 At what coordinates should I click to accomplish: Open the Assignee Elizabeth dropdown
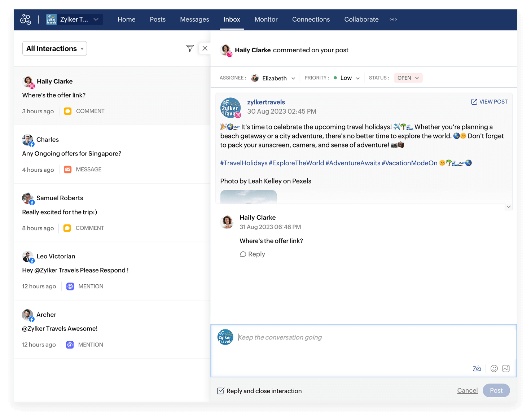[x=274, y=78]
